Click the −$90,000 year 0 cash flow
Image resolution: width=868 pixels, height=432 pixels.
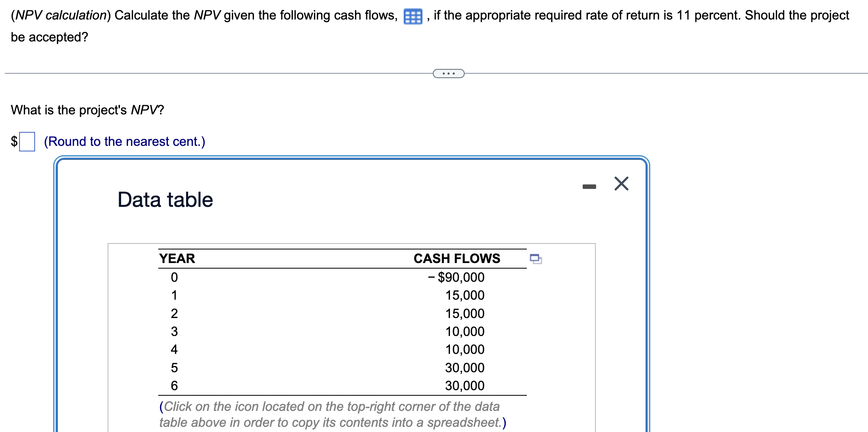[x=456, y=277]
